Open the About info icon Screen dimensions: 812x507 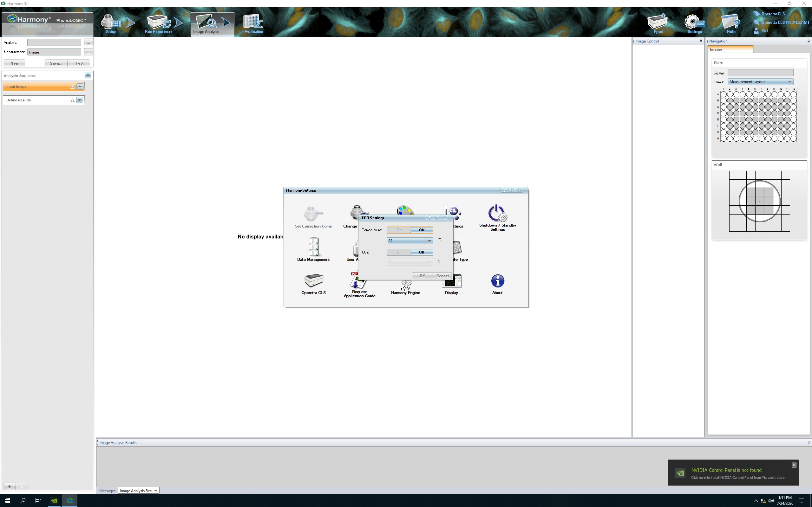pos(497,284)
